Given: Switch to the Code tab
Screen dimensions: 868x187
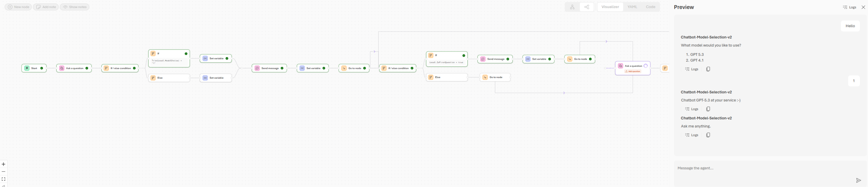Looking at the screenshot, I should tap(650, 7).
